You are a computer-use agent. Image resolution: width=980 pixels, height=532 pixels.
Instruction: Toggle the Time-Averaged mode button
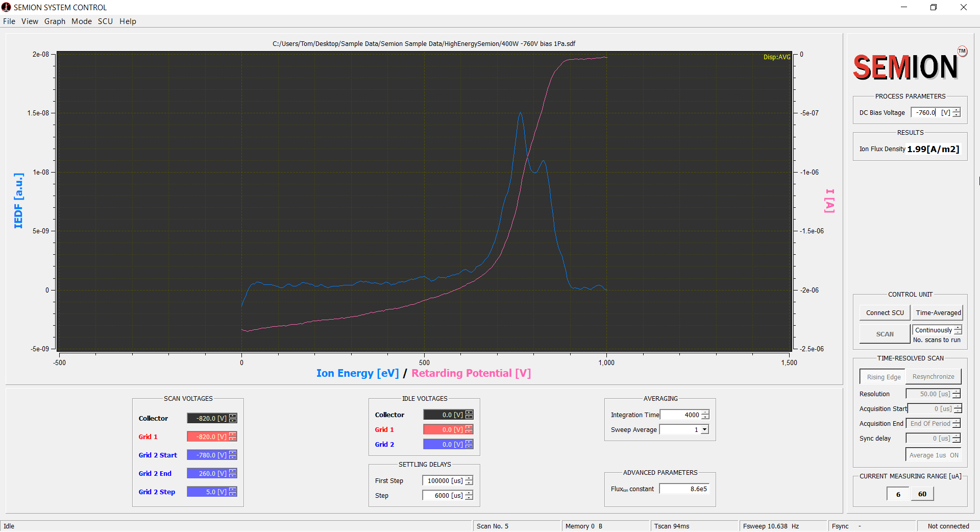[938, 313]
